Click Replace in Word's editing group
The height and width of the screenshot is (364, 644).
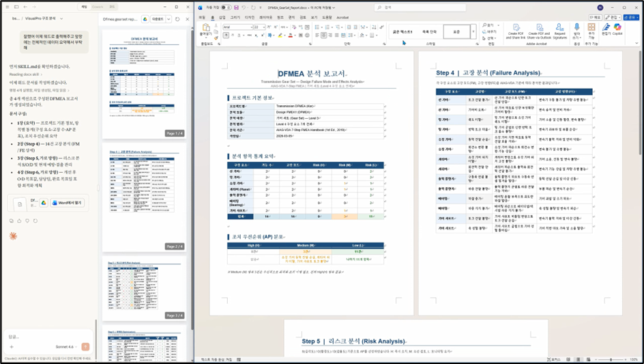pos(490,31)
